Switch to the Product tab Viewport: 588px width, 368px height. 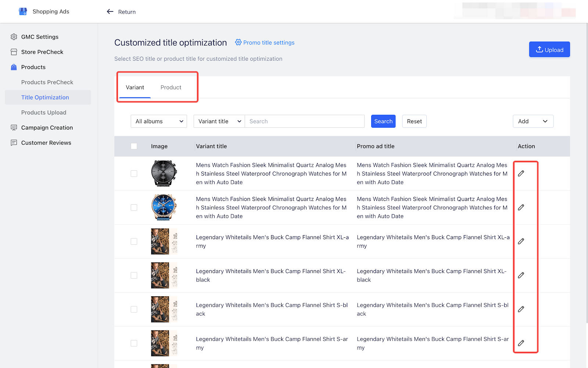[x=171, y=87]
